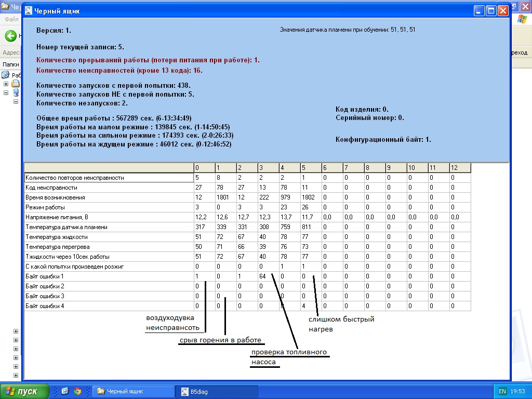Click the EN language indicator in tray
532x399 pixels.
(x=502, y=391)
